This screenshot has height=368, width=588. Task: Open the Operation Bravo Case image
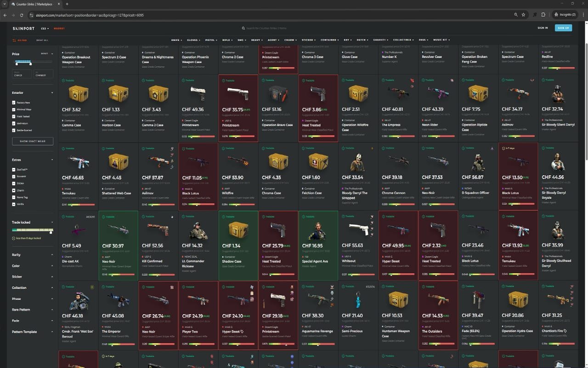click(x=278, y=94)
